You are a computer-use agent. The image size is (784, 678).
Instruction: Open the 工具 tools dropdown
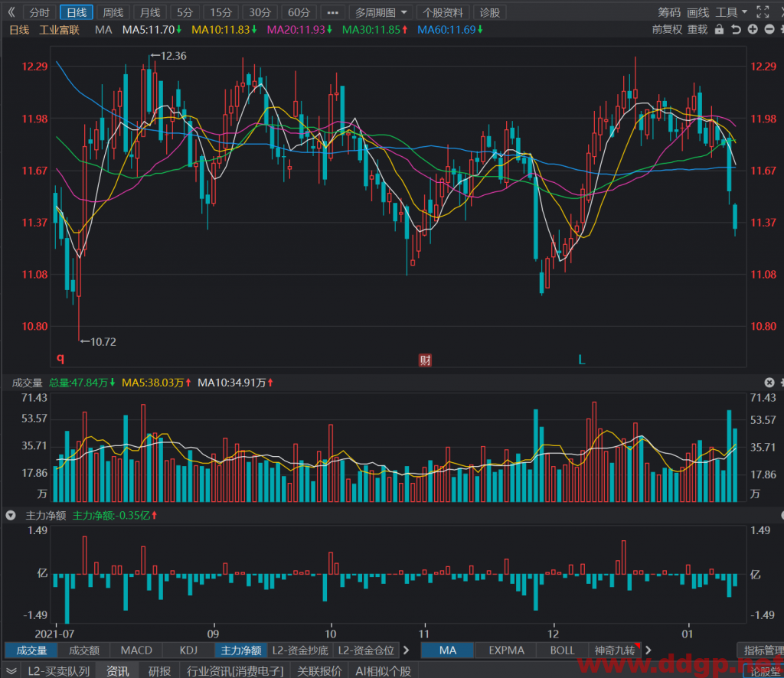731,12
